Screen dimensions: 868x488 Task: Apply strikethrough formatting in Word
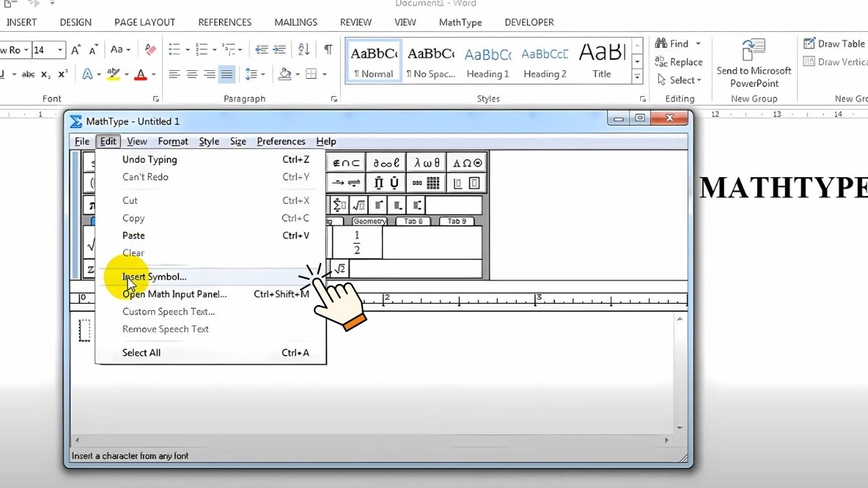[x=27, y=74]
